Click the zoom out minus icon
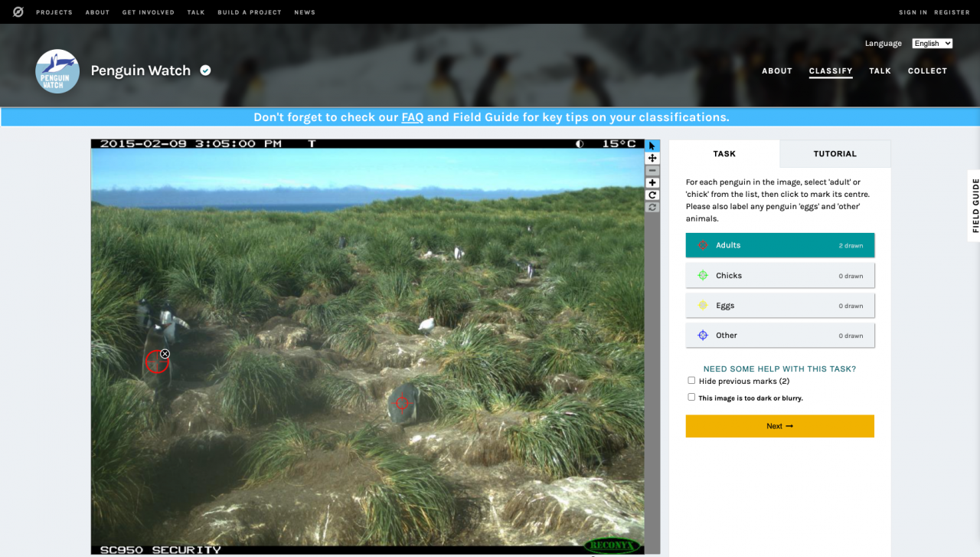The width and height of the screenshot is (980, 557). pyautogui.click(x=652, y=170)
